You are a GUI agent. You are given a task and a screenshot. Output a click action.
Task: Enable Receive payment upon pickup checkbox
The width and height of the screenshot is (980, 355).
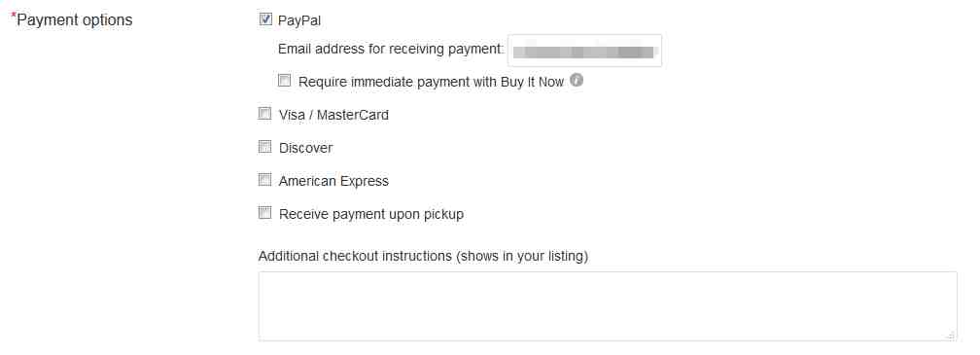[265, 213]
